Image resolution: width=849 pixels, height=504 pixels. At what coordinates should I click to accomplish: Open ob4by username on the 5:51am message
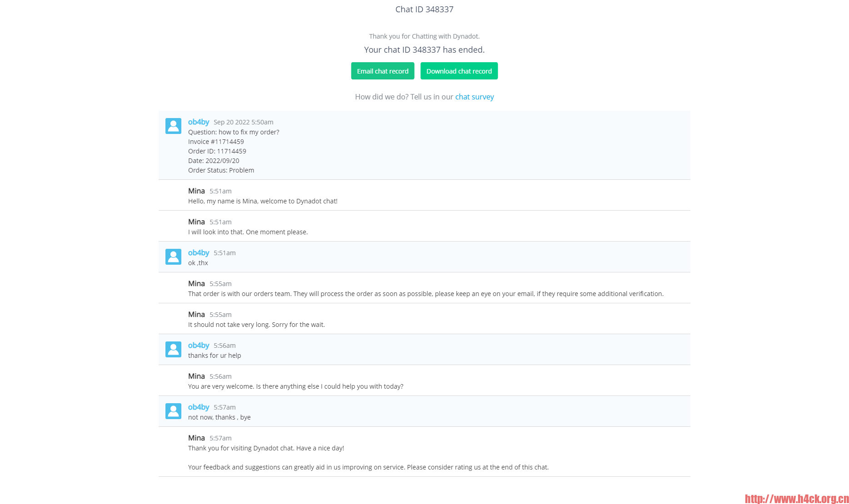[x=199, y=252]
